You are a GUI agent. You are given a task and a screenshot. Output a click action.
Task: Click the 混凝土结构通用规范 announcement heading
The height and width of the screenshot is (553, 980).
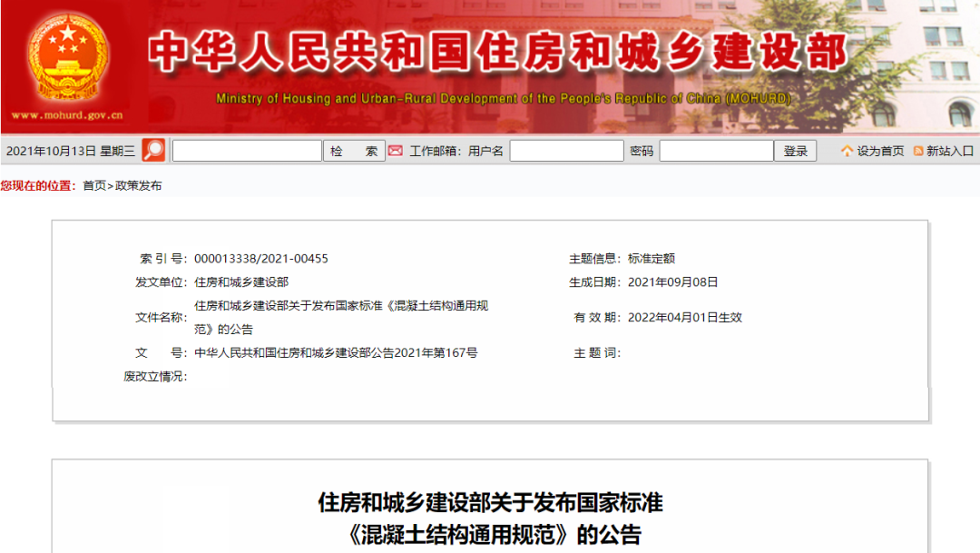point(490,533)
